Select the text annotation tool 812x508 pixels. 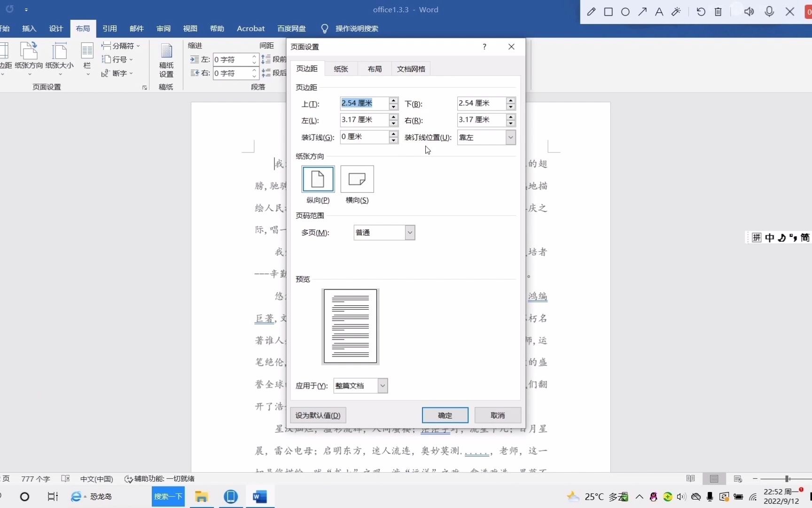click(659, 12)
